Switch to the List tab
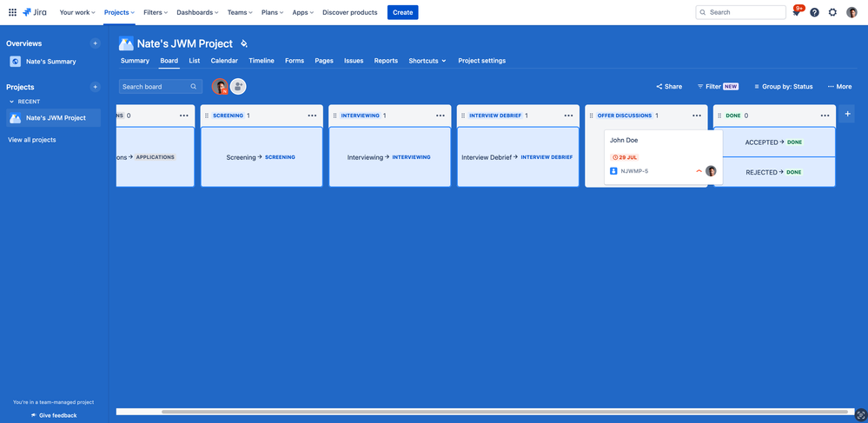Viewport: 868px width, 423px height. coord(195,61)
